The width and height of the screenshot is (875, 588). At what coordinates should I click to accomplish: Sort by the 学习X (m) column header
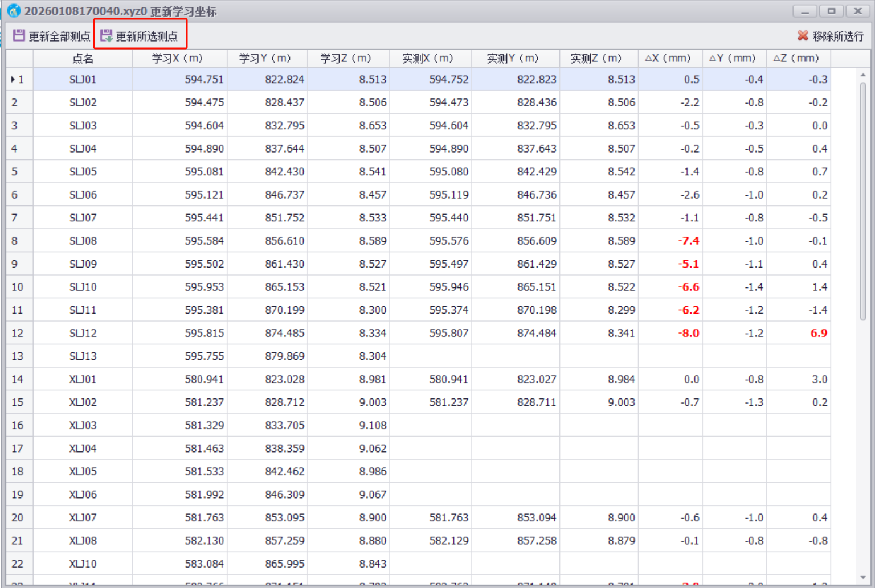click(179, 58)
